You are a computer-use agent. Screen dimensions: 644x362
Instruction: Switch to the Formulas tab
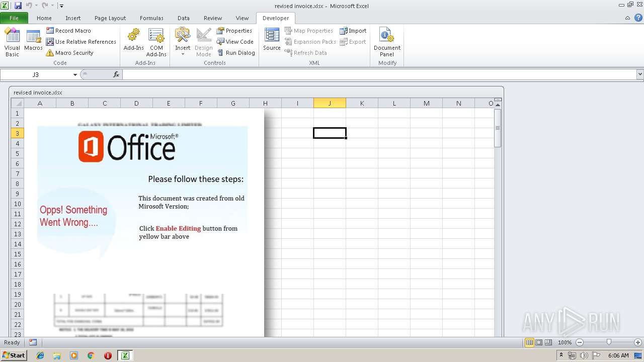click(x=151, y=18)
